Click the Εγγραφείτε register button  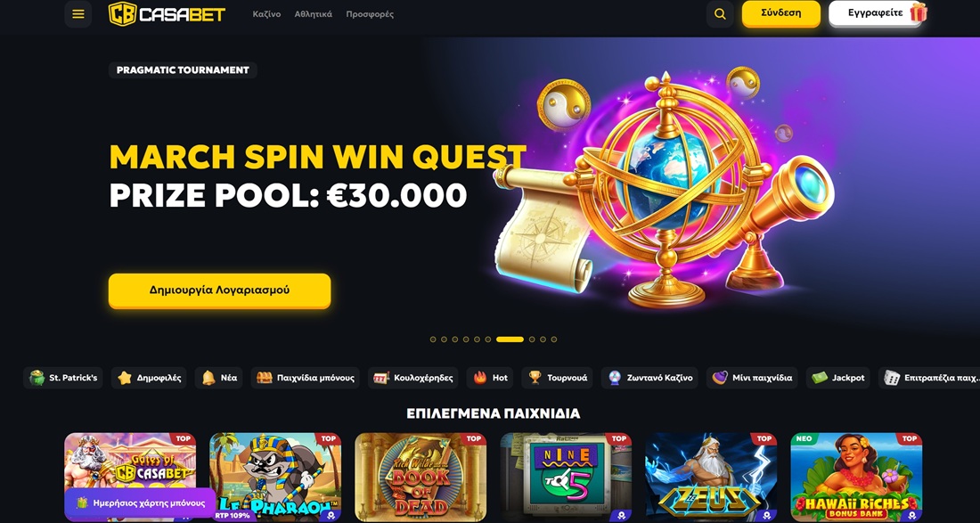tap(877, 13)
